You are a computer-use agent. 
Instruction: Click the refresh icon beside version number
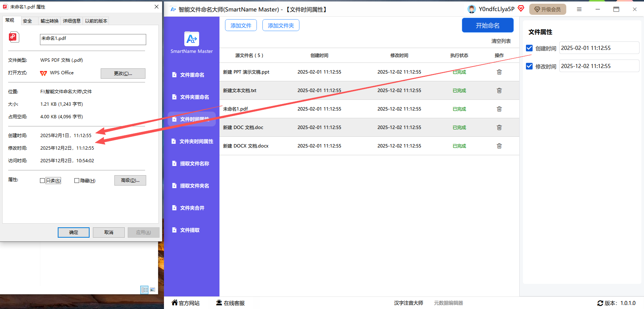600,303
